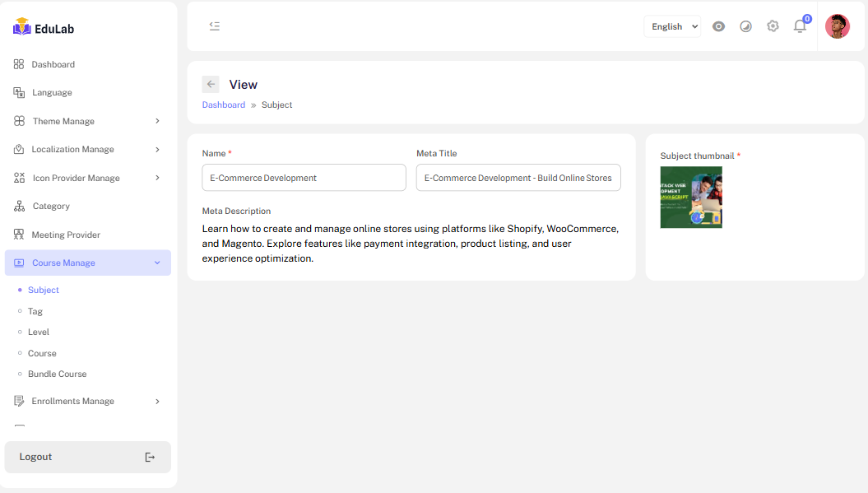Open notifications bell icon

(x=800, y=26)
